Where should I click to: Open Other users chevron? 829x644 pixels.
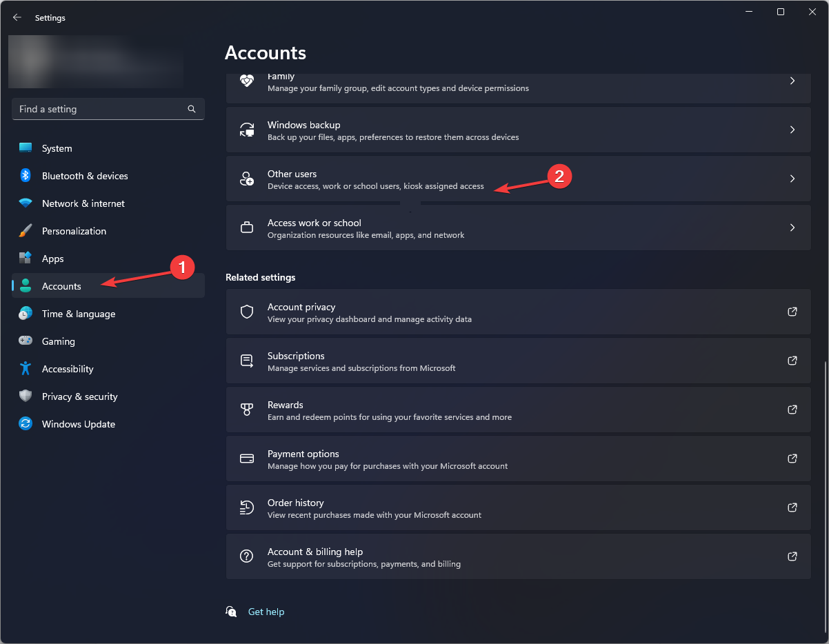coord(792,179)
